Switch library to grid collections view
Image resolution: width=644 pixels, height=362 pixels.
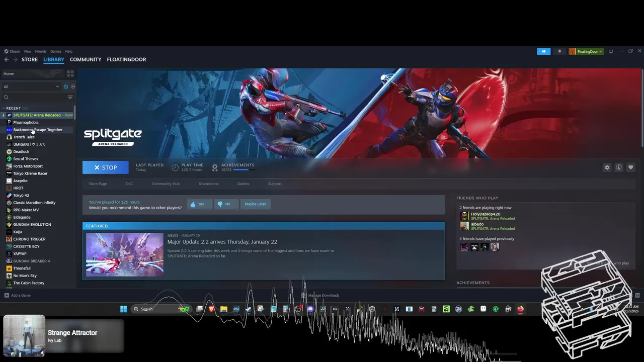tap(70, 73)
